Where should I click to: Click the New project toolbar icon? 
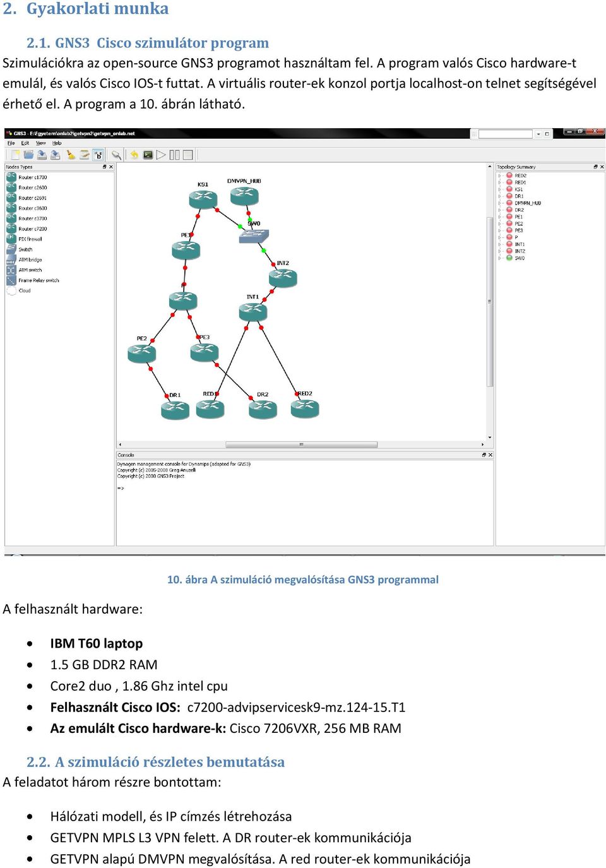click(15, 155)
